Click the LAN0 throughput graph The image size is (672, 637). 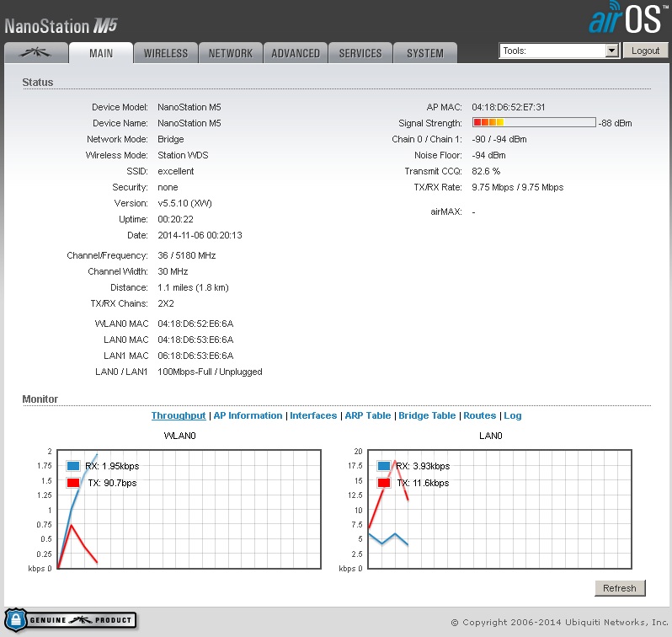499,509
